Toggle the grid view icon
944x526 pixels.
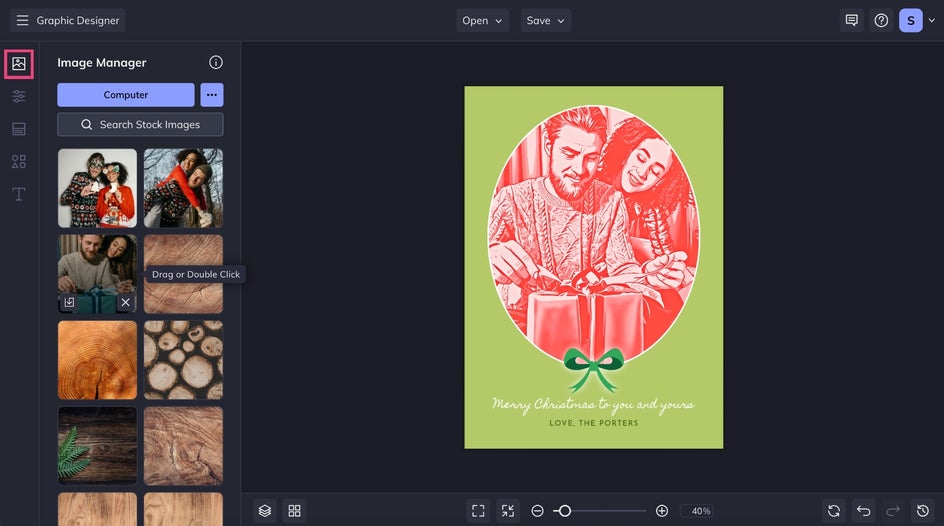(294, 511)
